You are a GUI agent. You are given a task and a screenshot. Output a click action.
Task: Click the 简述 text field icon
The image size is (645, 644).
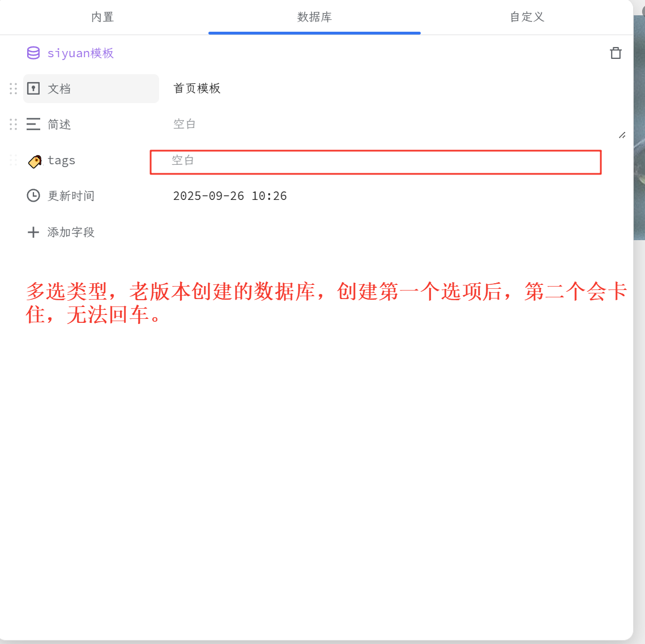[x=33, y=124]
